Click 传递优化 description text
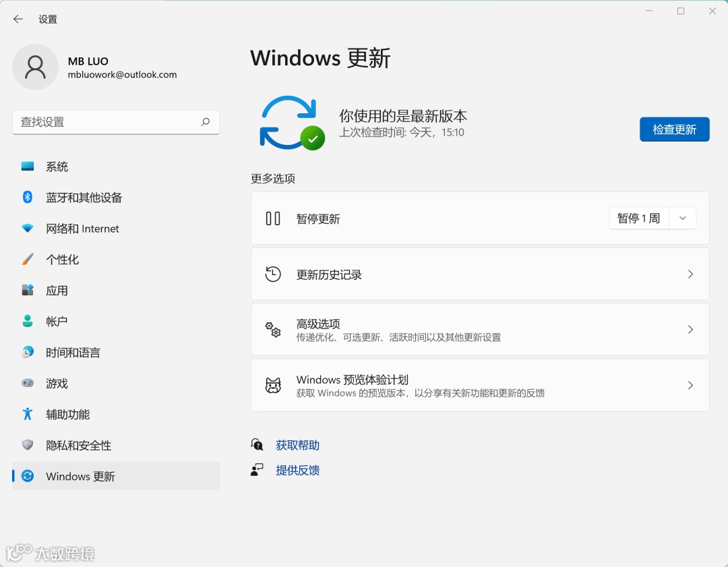 click(399, 337)
